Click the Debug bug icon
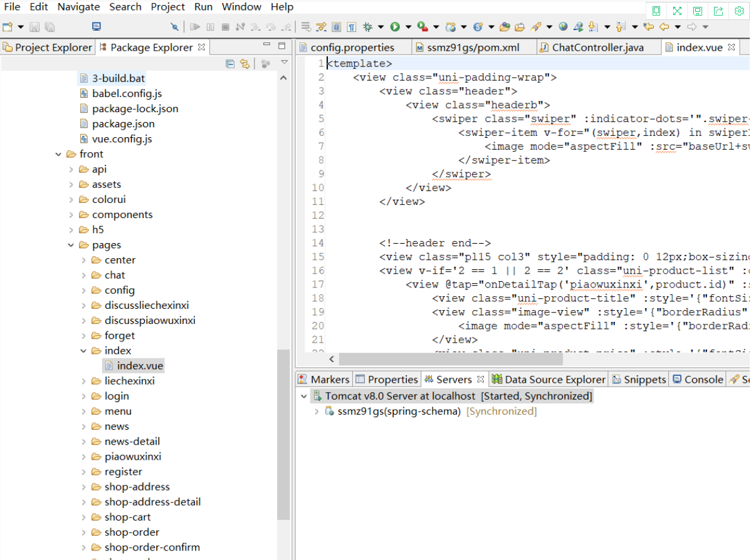751x560 pixels. (367, 27)
